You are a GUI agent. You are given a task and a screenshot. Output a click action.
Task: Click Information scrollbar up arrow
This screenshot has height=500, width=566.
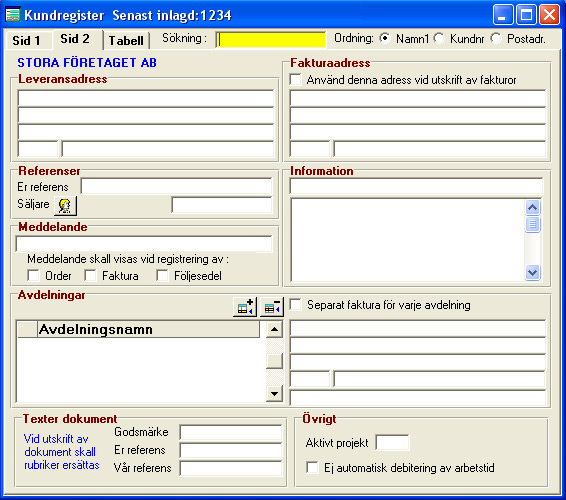pos(533,207)
